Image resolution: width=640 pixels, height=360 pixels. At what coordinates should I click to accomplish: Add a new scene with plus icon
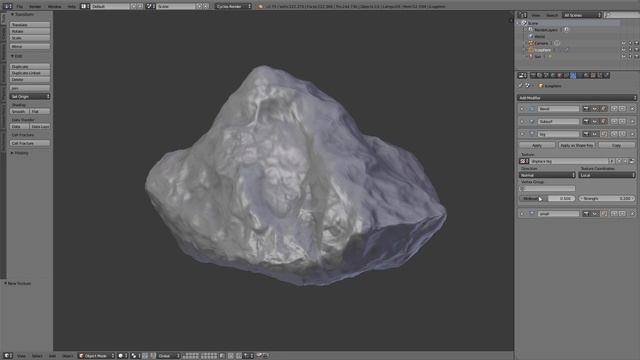[199, 6]
